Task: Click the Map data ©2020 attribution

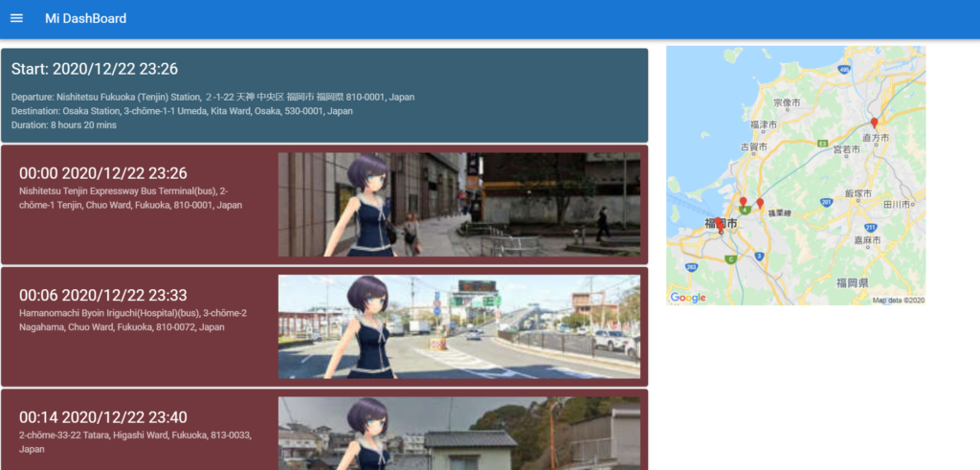Action: point(898,301)
